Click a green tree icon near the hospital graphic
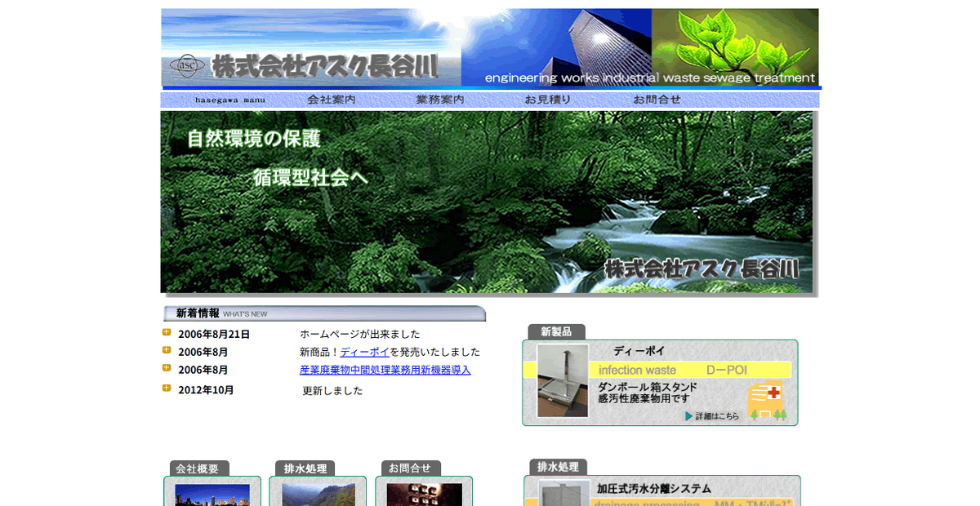The image size is (980, 506). [x=755, y=415]
